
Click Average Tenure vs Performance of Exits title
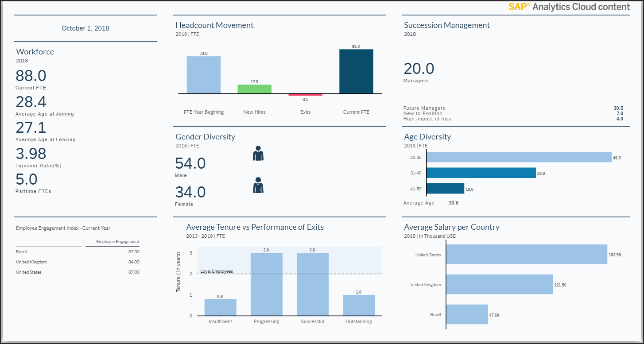[x=255, y=227]
